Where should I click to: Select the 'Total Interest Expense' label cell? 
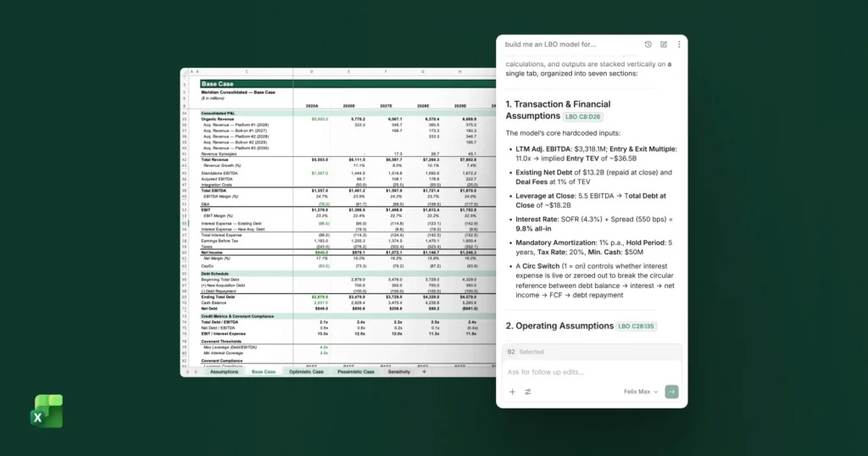click(221, 235)
